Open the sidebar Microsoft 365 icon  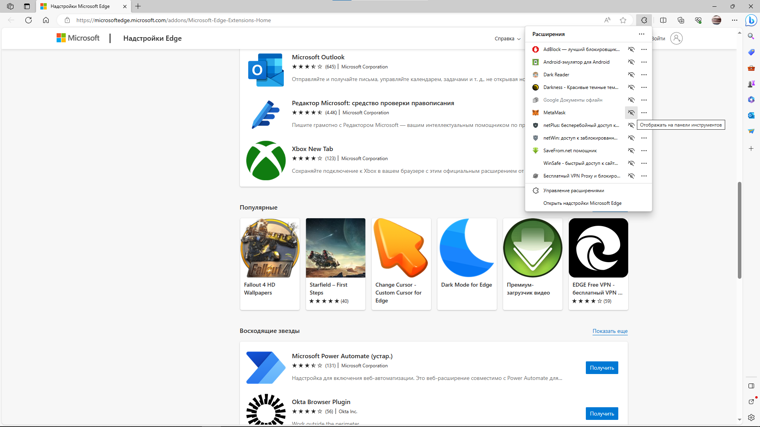tap(751, 99)
